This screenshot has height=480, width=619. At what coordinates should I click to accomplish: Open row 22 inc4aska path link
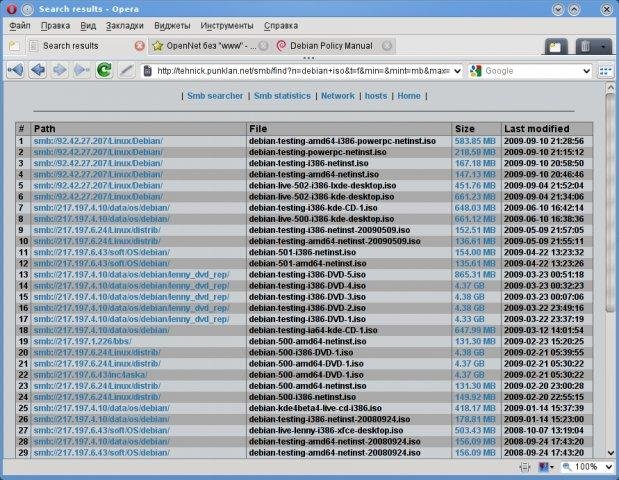(x=90, y=375)
